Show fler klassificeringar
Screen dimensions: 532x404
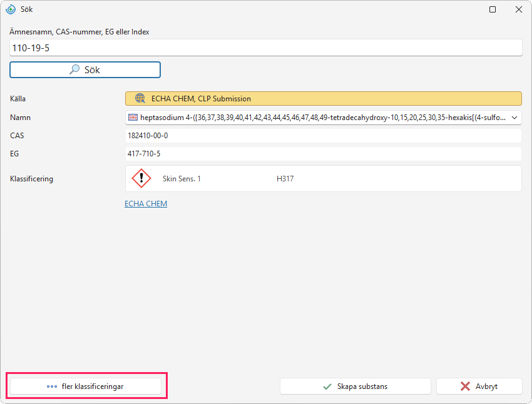pyautogui.click(x=86, y=386)
